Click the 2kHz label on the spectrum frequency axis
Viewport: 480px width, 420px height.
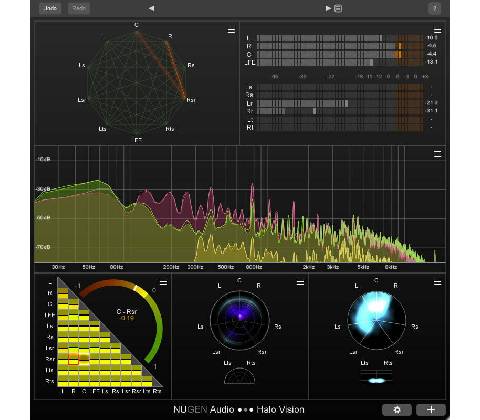pyautogui.click(x=309, y=267)
